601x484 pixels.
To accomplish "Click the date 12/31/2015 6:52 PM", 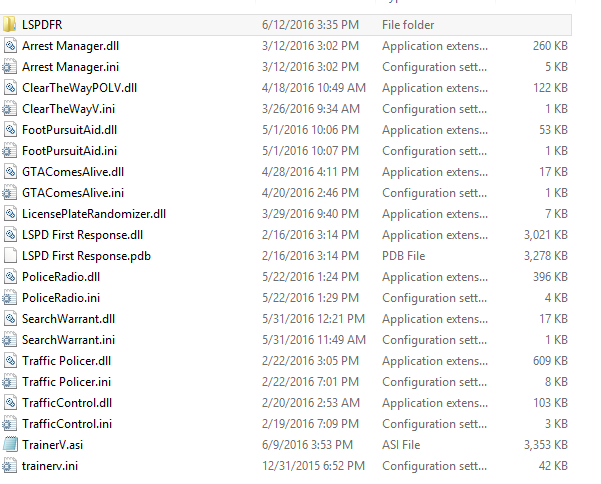I will pyautogui.click(x=314, y=466).
